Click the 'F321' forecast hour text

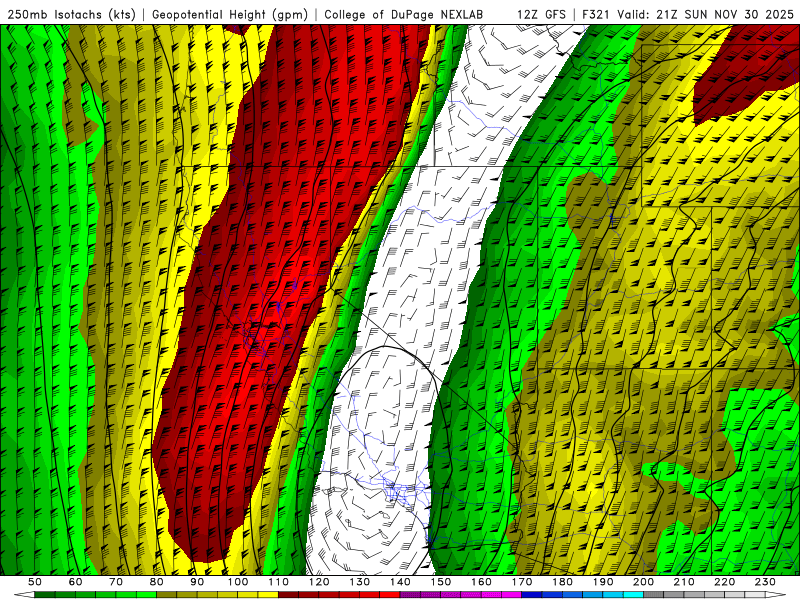click(x=596, y=15)
